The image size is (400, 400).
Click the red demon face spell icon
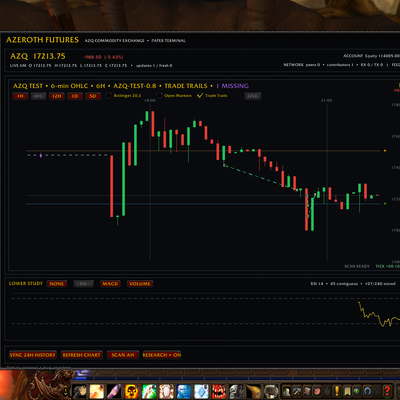[x=218, y=391]
